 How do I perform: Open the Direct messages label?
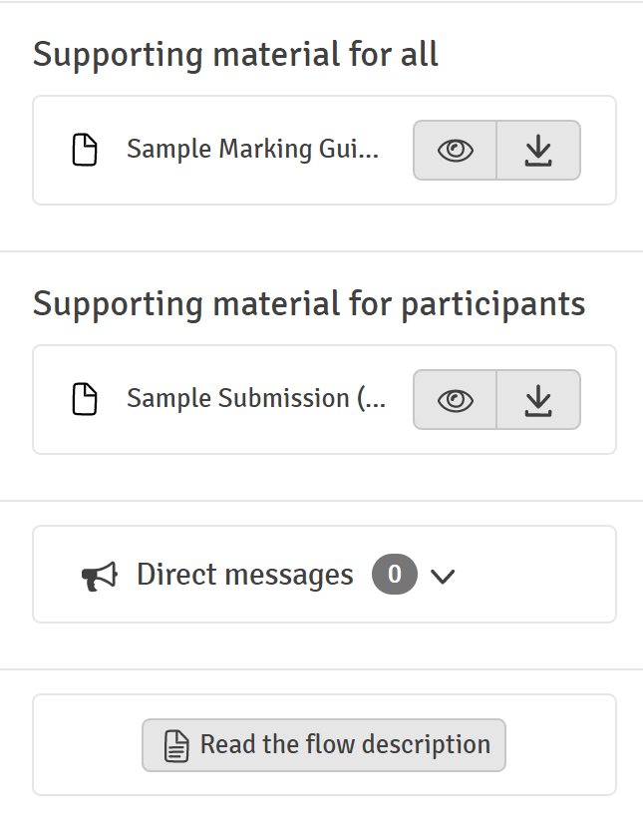click(x=244, y=575)
